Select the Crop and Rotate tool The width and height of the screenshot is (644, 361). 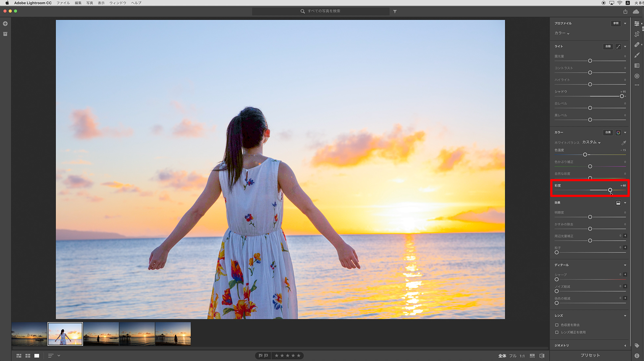(x=637, y=34)
